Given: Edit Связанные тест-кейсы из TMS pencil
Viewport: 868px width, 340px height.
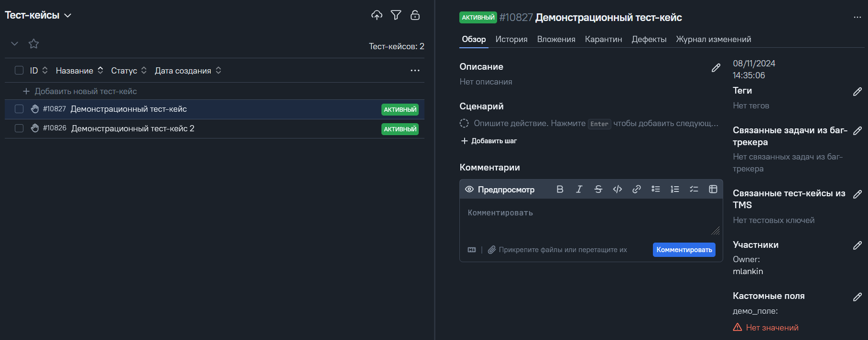Looking at the screenshot, I should pyautogui.click(x=857, y=194).
